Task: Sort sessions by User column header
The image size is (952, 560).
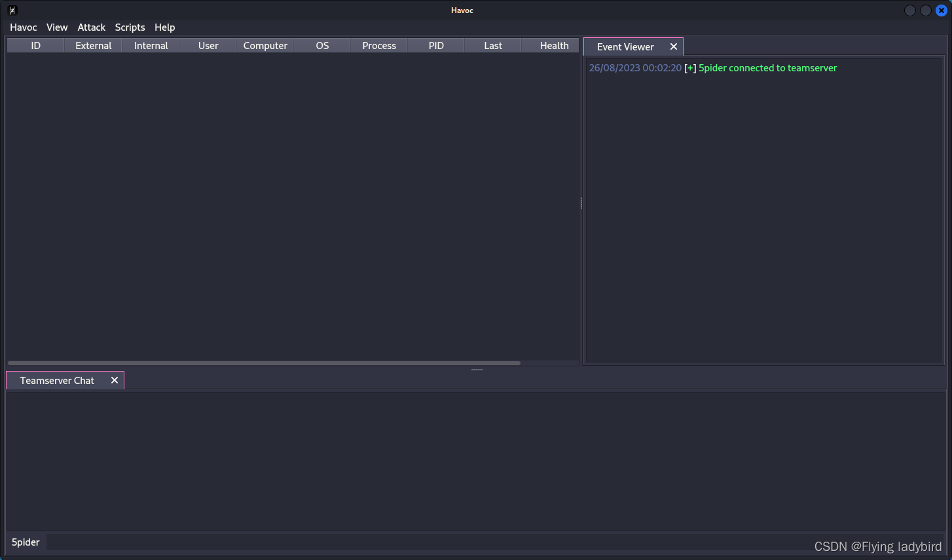Action: [208, 46]
